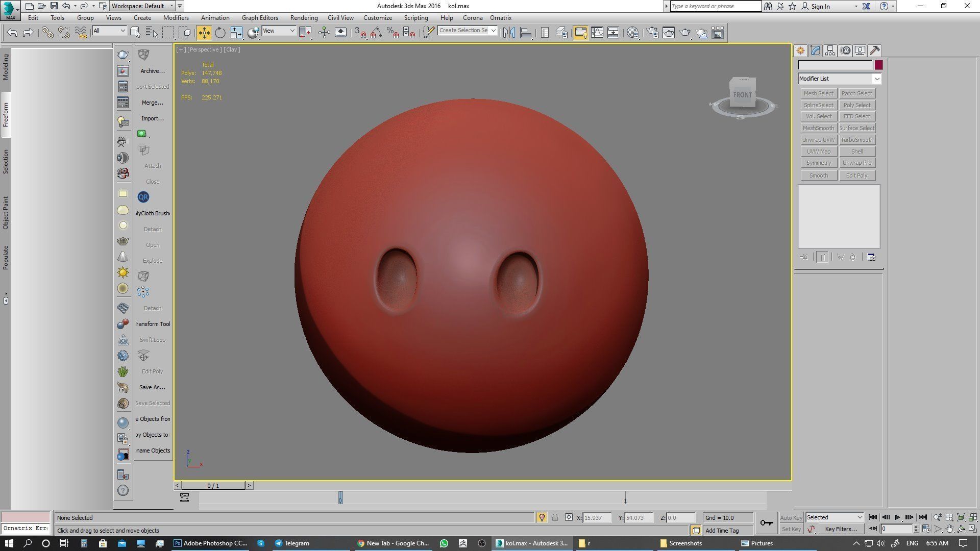The height and width of the screenshot is (551, 980).
Task: Open the key filter Selected dropdown
Action: tap(835, 517)
